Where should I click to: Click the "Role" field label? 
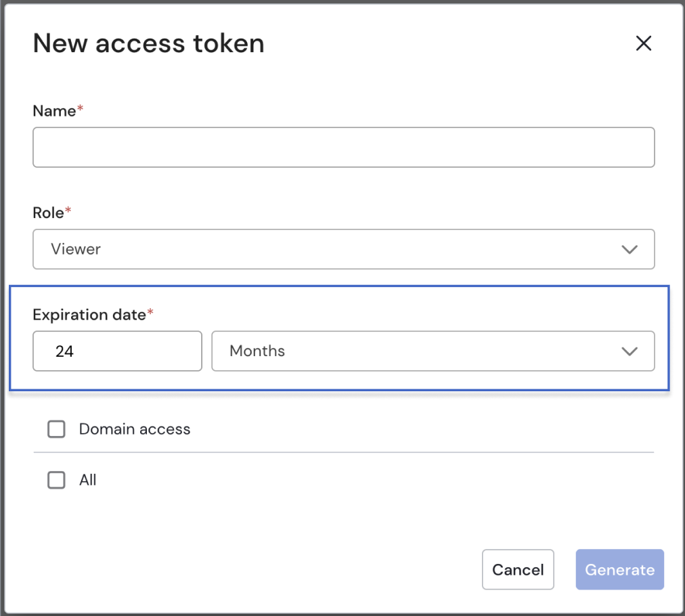click(x=48, y=213)
